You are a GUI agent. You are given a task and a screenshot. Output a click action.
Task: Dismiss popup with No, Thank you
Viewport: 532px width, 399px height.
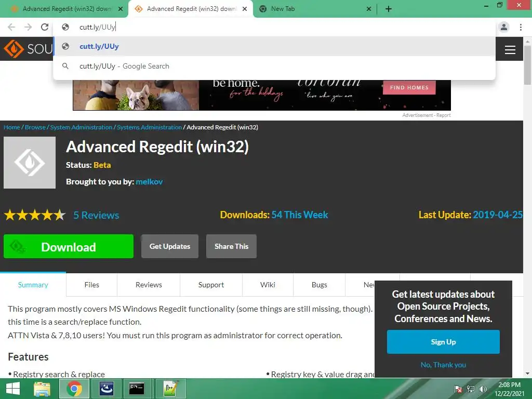click(443, 365)
